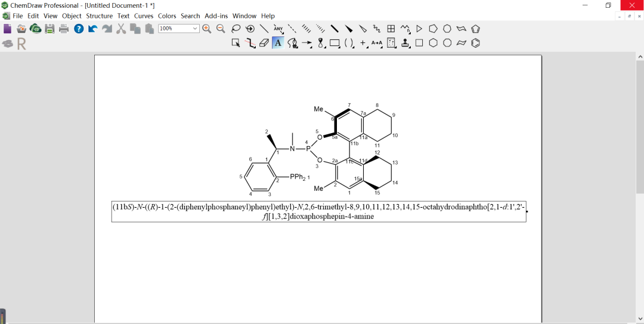644x324 pixels.
Task: Select the Bold Bond tool
Action: coord(335,29)
